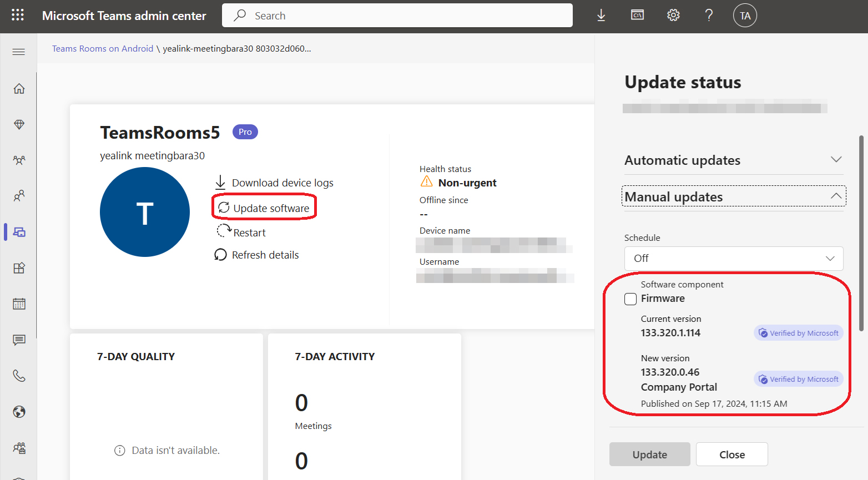Image resolution: width=868 pixels, height=480 pixels.
Task: Close the Update status panel
Action: [732, 454]
